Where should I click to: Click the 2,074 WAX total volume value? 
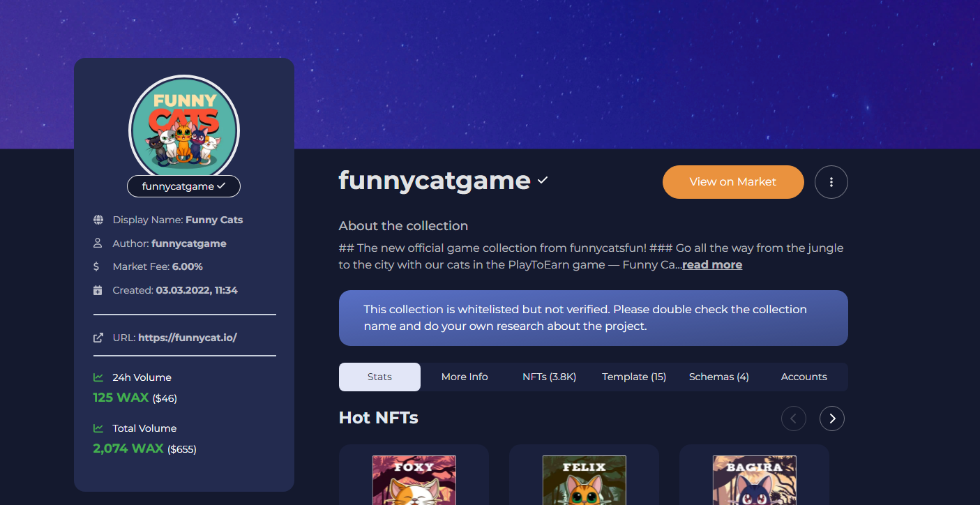[128, 449]
